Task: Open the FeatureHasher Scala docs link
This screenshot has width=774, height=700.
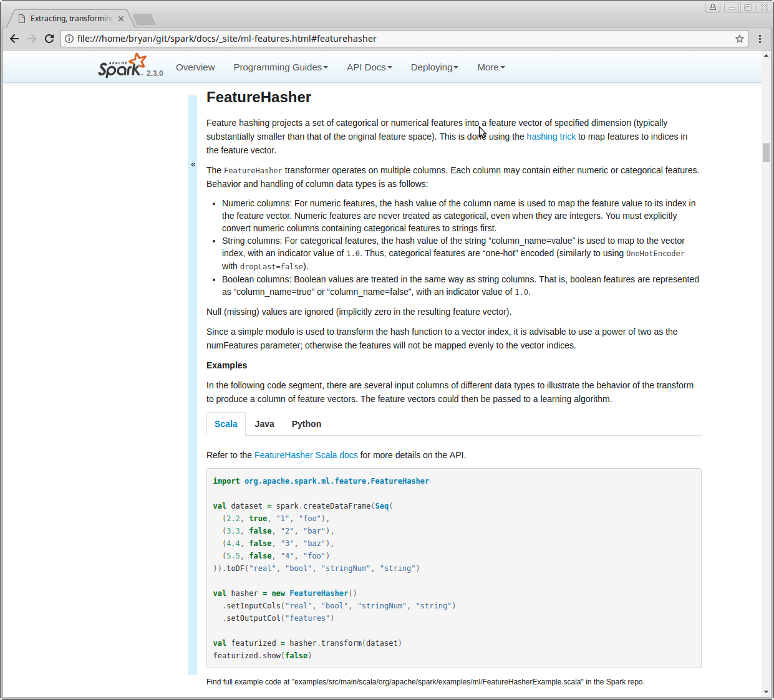Action: pos(306,455)
